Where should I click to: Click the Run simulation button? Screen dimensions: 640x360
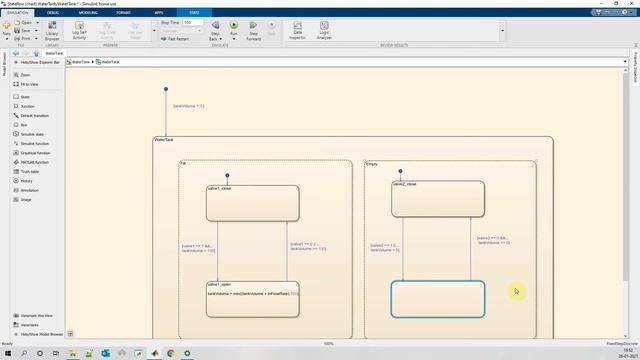234,26
